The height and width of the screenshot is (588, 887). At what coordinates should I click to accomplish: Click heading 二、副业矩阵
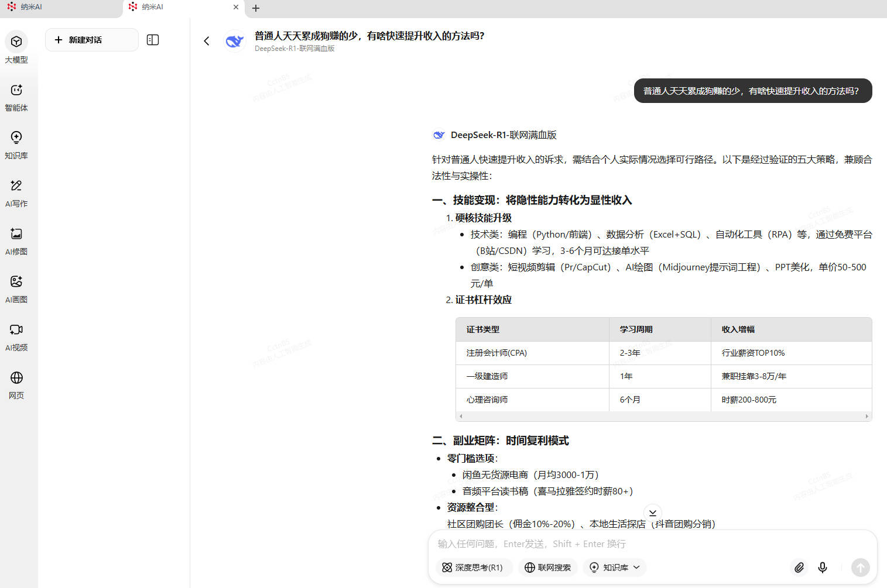501,441
